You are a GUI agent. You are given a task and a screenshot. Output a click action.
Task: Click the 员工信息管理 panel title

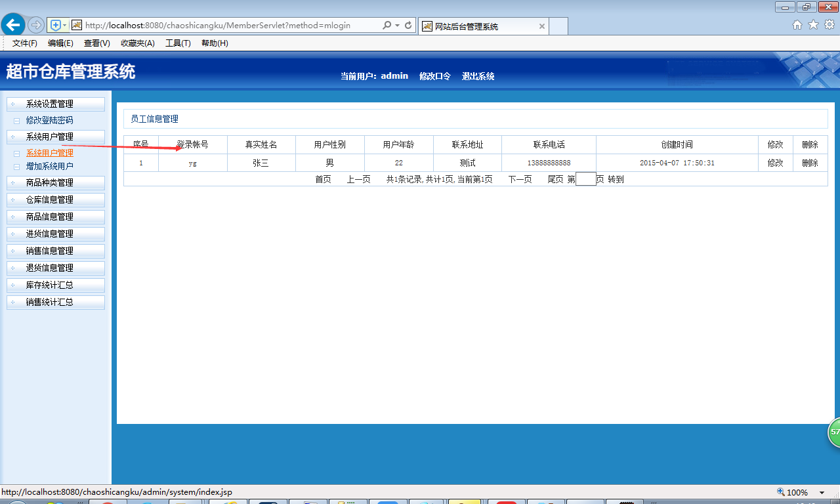(154, 119)
